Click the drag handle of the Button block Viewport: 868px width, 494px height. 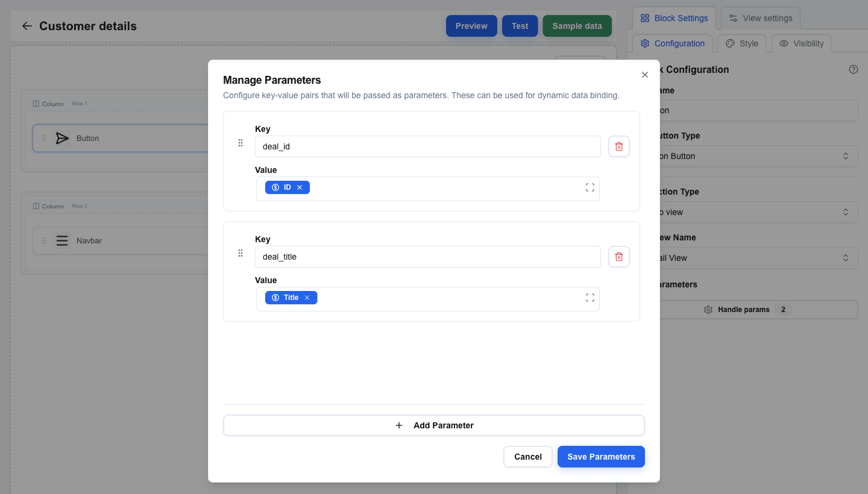44,139
